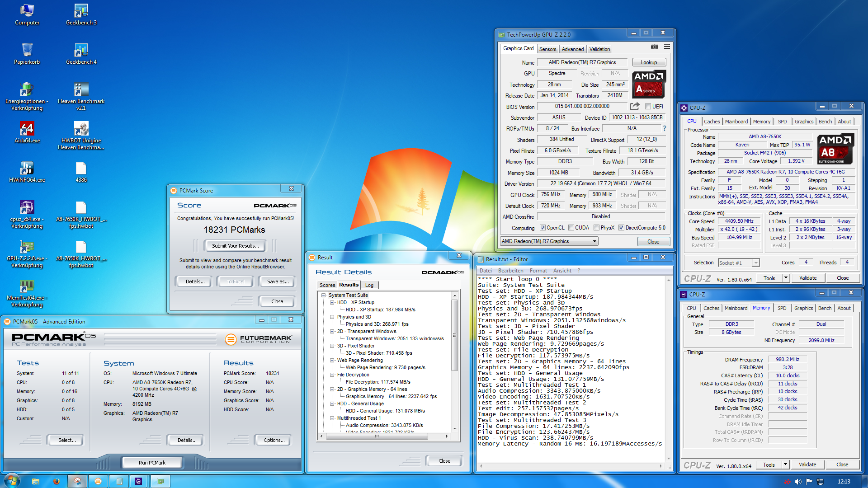Open the Socket #1 selection dropdown
This screenshot has width=868, height=488.
738,263
